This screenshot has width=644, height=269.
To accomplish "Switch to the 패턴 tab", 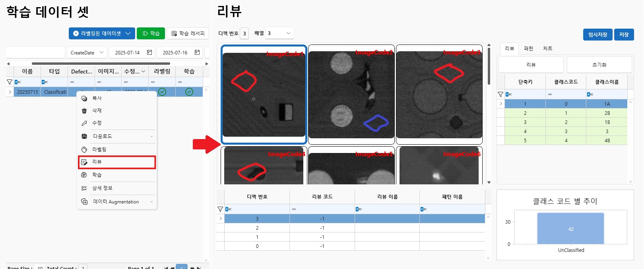I will point(528,48).
